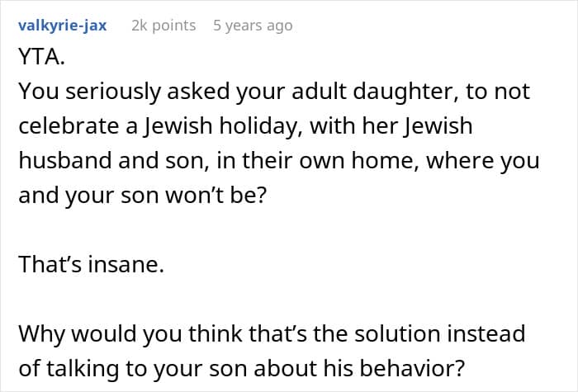The width and height of the screenshot is (578, 392).
Task: Click the That's insane. sentence
Action: tap(88, 266)
